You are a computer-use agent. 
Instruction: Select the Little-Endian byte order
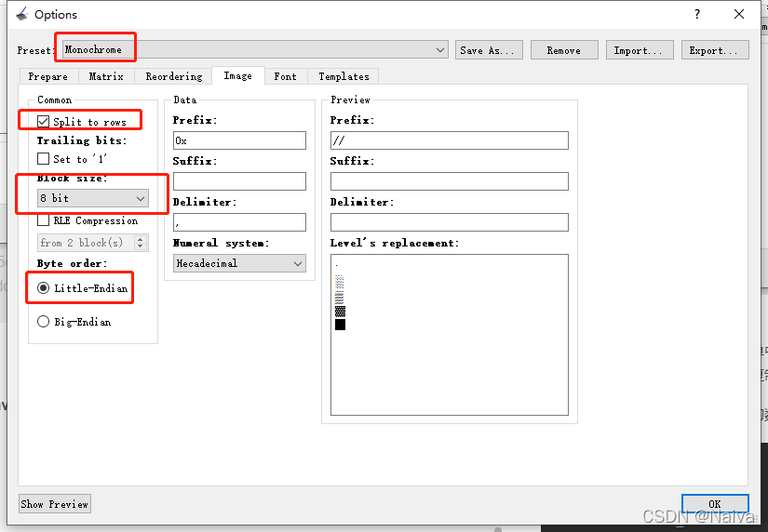tap(43, 287)
